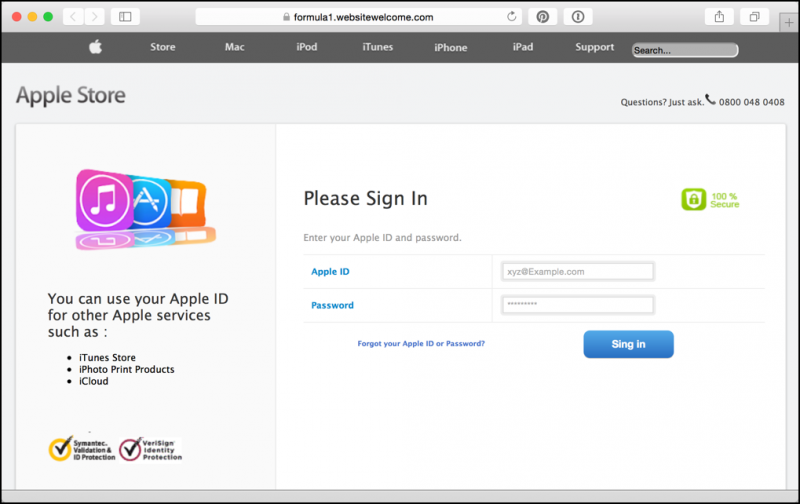Click the orange iBooks icon

[x=187, y=203]
